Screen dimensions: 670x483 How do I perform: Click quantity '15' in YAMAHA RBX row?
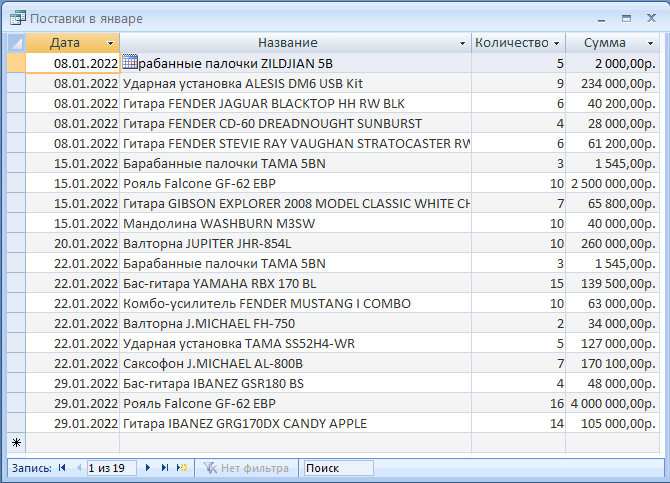pyautogui.click(x=518, y=283)
